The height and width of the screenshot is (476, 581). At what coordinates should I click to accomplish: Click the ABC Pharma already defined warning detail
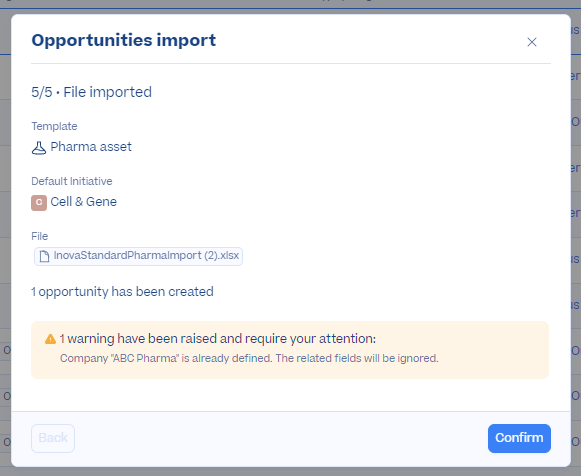coord(249,359)
